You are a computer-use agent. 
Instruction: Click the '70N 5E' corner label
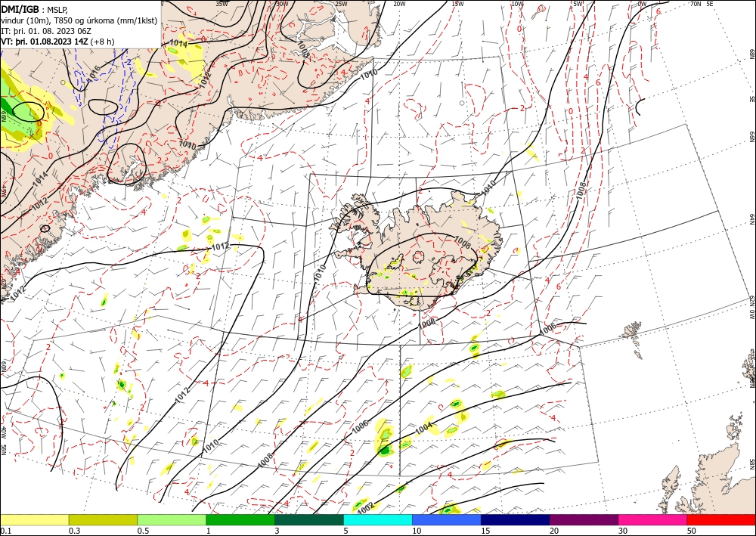pos(702,3)
